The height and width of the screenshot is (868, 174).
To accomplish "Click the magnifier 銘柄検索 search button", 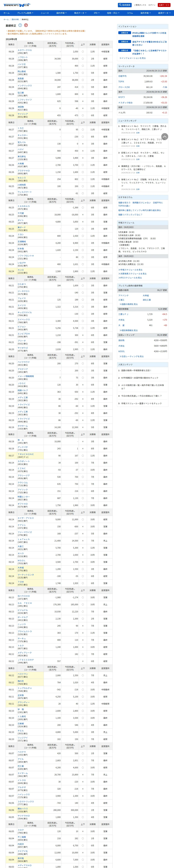I will tap(125, 5).
